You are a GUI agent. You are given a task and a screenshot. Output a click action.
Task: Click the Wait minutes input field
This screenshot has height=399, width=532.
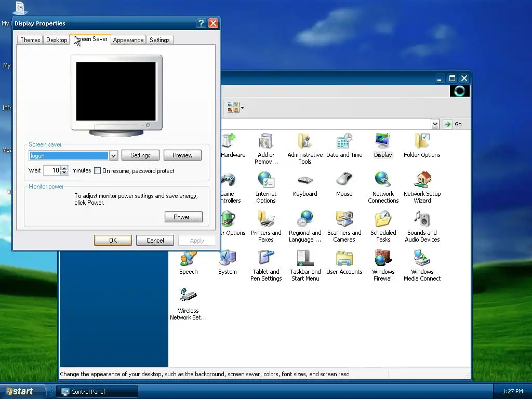pos(52,170)
